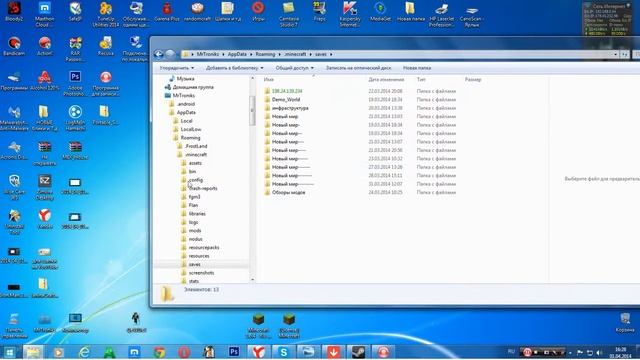Open the Yandex browser desktop shortcut
The height and width of the screenshot is (360, 640).
[x=44, y=218]
